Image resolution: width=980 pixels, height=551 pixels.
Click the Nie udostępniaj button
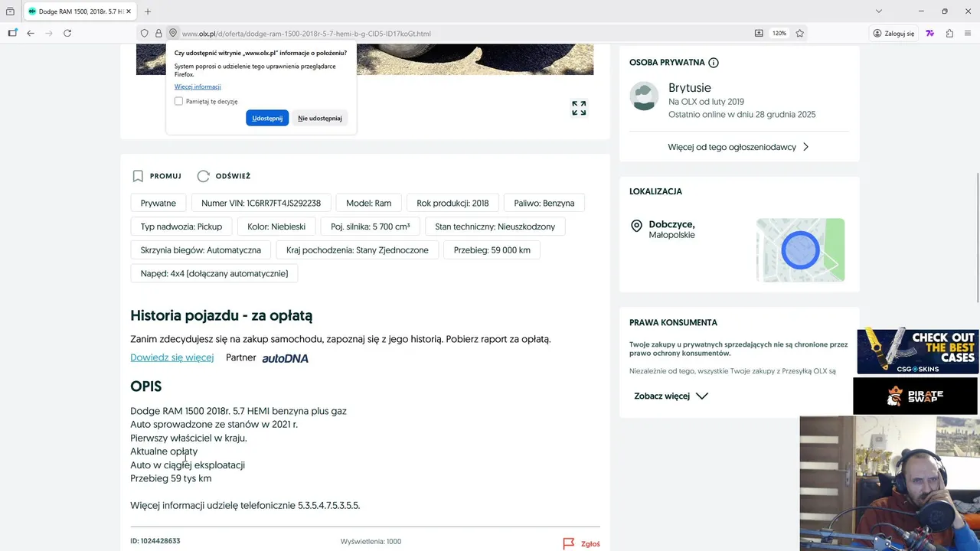pyautogui.click(x=320, y=118)
